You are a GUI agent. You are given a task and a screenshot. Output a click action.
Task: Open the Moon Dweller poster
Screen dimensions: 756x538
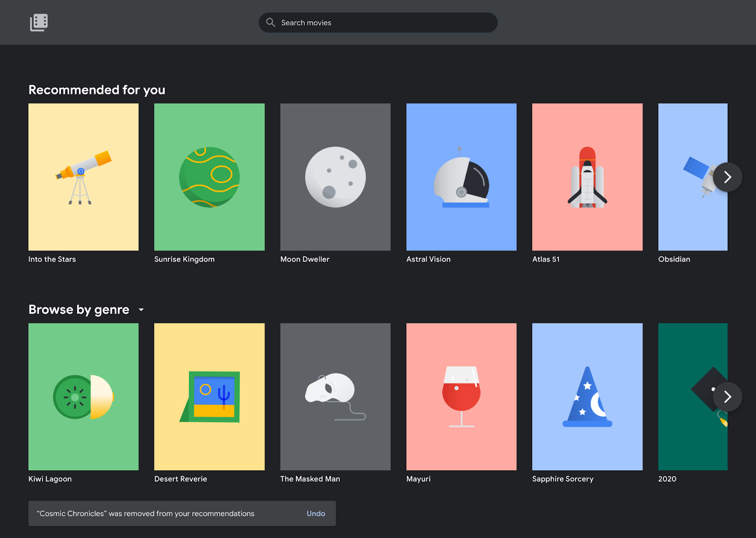(335, 177)
